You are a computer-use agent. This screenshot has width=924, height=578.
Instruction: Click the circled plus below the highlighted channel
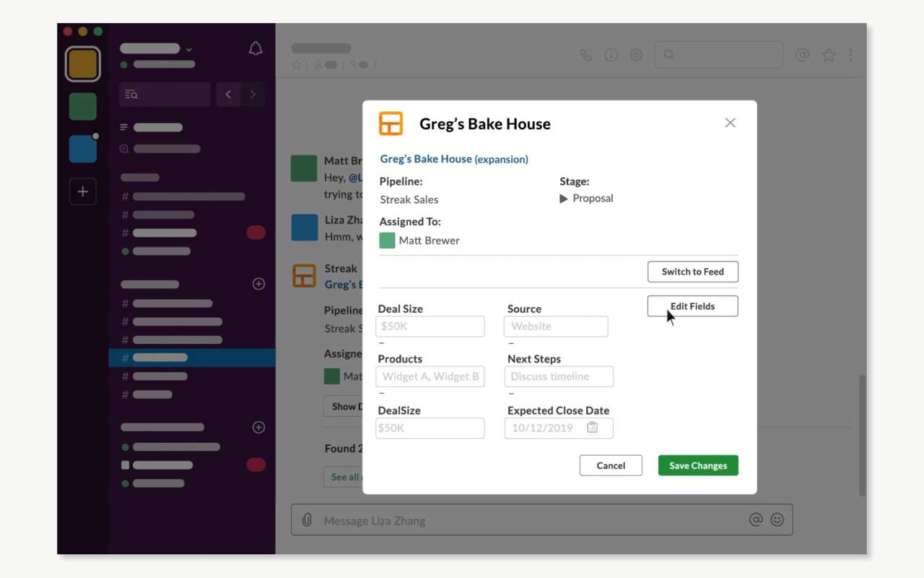(x=258, y=427)
